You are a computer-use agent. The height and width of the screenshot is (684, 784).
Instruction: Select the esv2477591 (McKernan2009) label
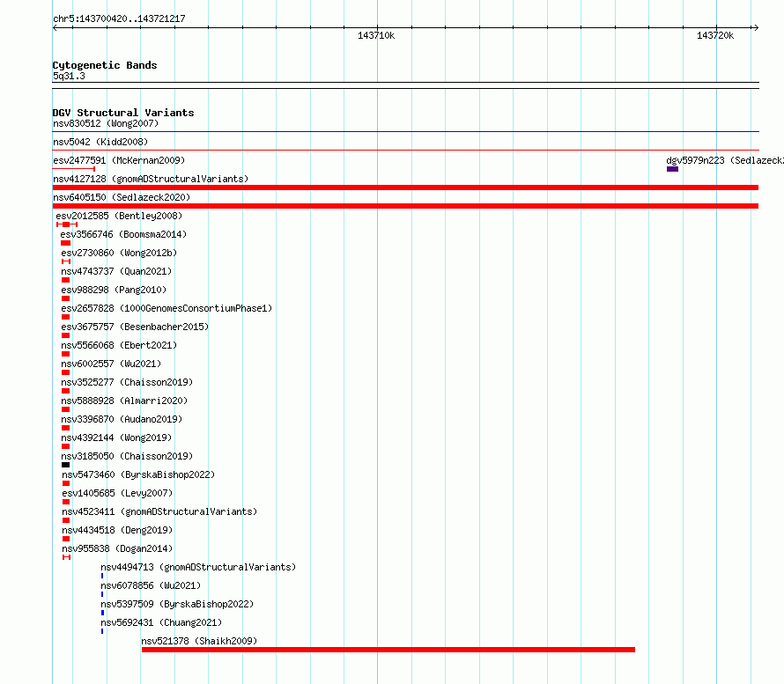click(x=119, y=160)
